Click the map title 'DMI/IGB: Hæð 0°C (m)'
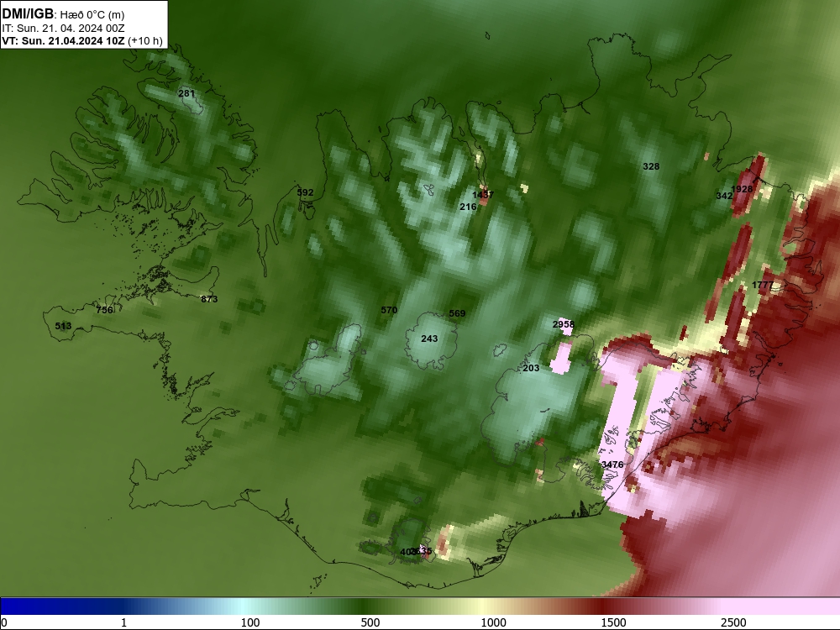 63,14
